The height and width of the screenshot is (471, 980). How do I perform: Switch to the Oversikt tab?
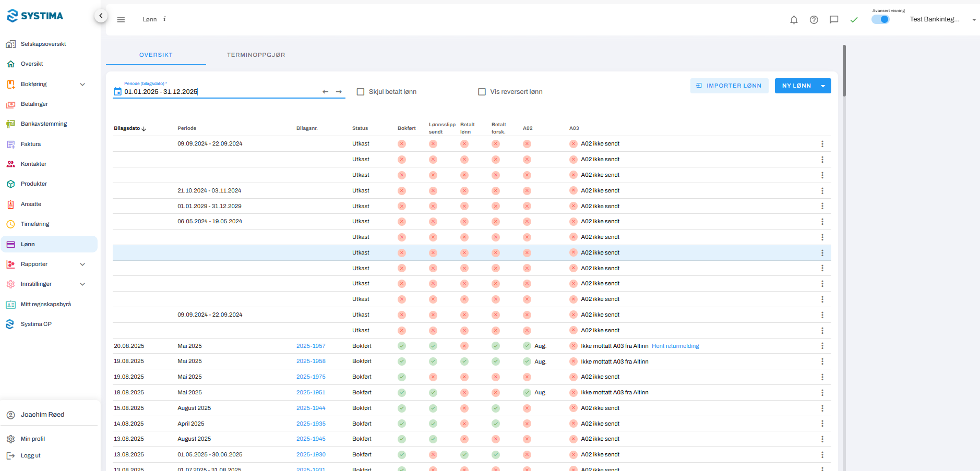pyautogui.click(x=156, y=55)
